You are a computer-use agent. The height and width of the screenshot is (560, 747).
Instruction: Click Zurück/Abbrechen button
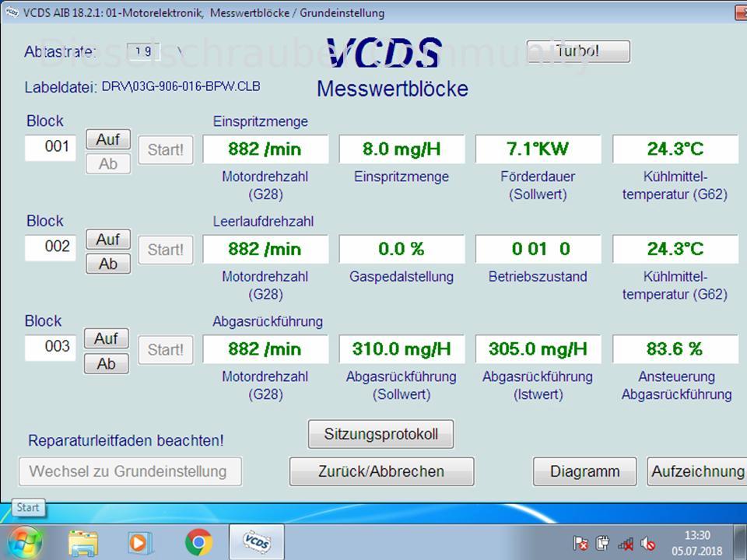point(381,471)
